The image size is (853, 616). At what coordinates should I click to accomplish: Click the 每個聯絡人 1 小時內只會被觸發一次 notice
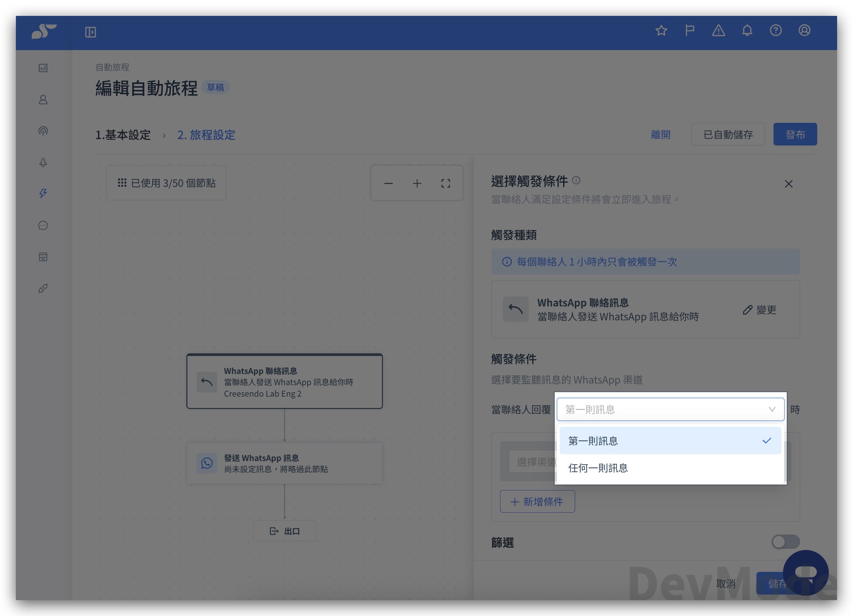tap(646, 262)
